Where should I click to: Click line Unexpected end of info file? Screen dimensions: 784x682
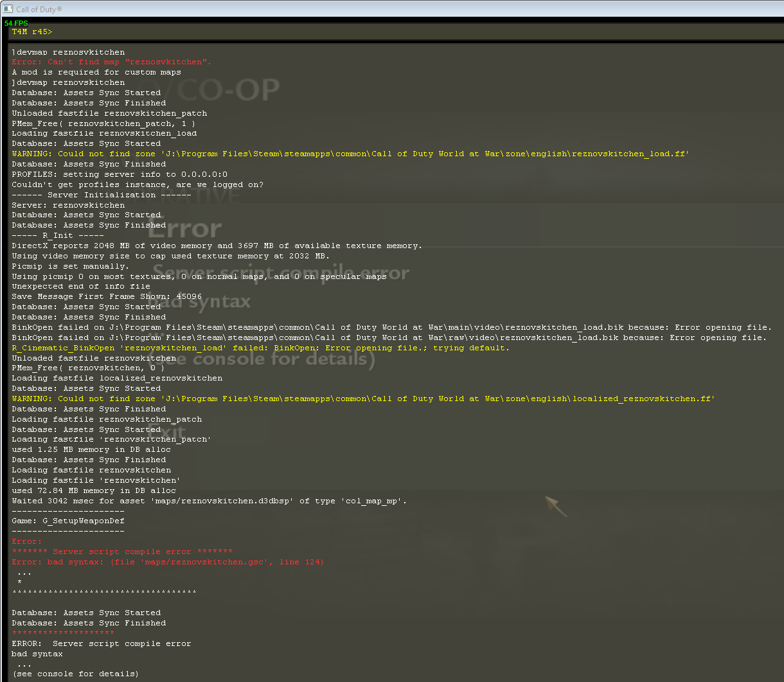coord(81,287)
